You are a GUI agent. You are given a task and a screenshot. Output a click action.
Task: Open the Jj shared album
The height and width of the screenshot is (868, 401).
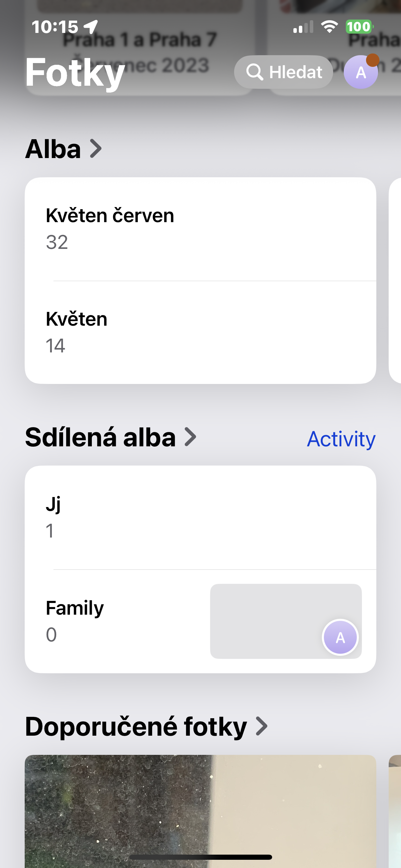pos(200,518)
